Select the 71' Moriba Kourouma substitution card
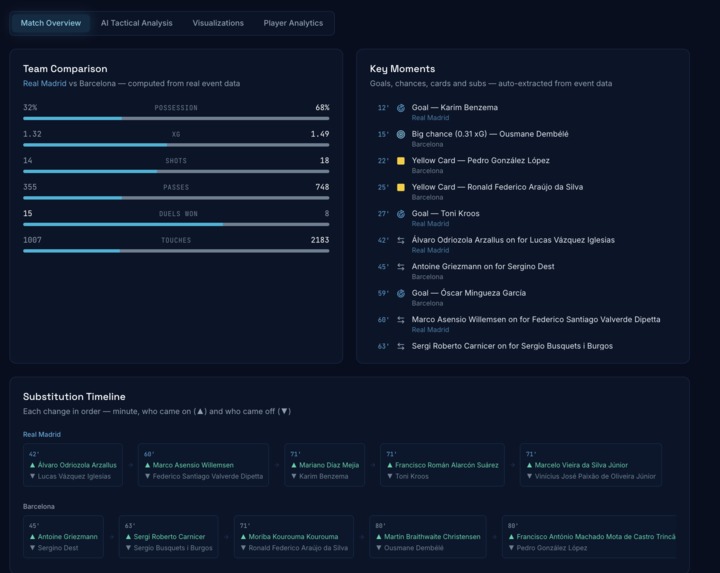This screenshot has width=720, height=573. [294, 536]
